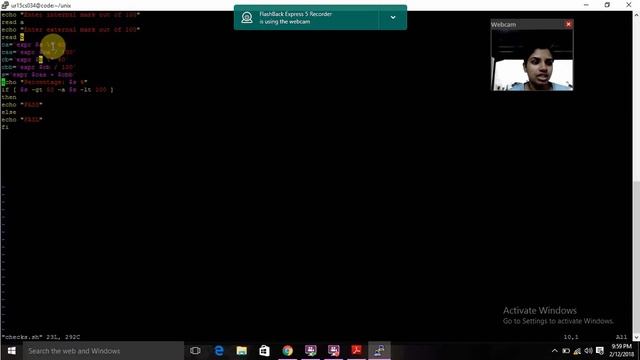This screenshot has height=360, width=640.
Task: Open the Windows Start menu
Action: click(11, 351)
